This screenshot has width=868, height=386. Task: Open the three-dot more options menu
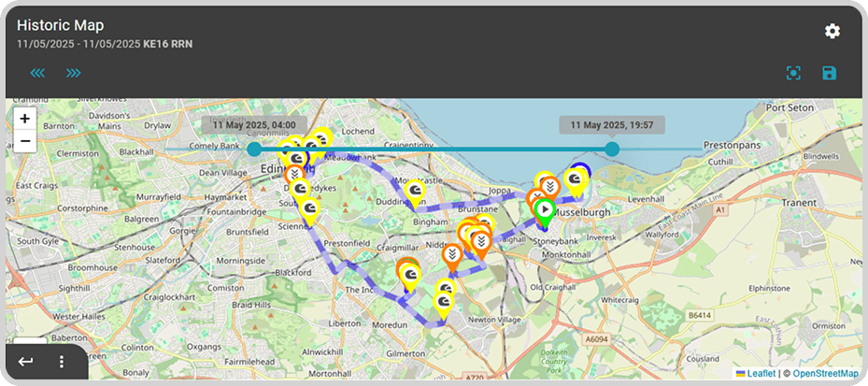[x=62, y=362]
